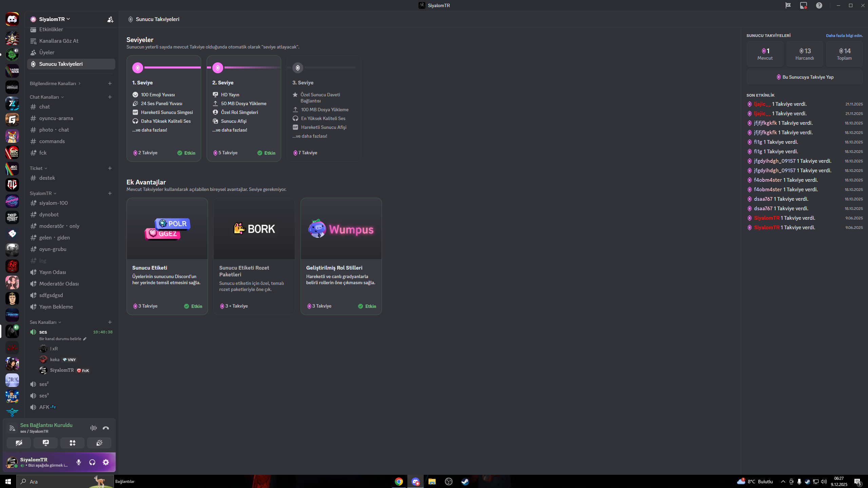Open the TRK server icon

coord(12,380)
